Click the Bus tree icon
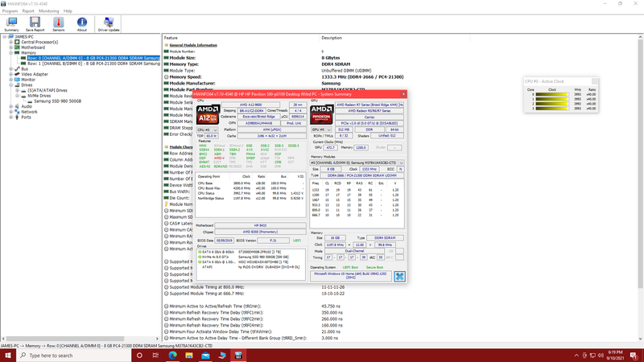Screen dimensions: 644x362 point(17,69)
